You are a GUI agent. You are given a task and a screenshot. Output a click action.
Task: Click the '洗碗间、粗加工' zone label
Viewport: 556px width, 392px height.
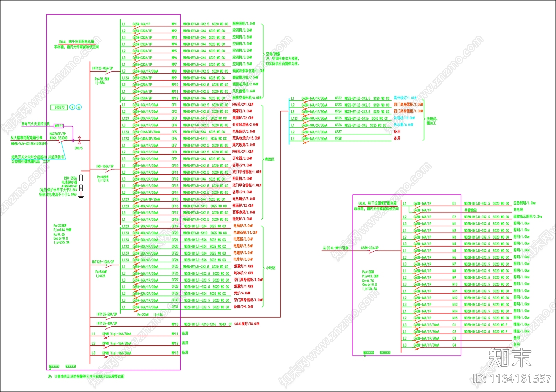432,121
